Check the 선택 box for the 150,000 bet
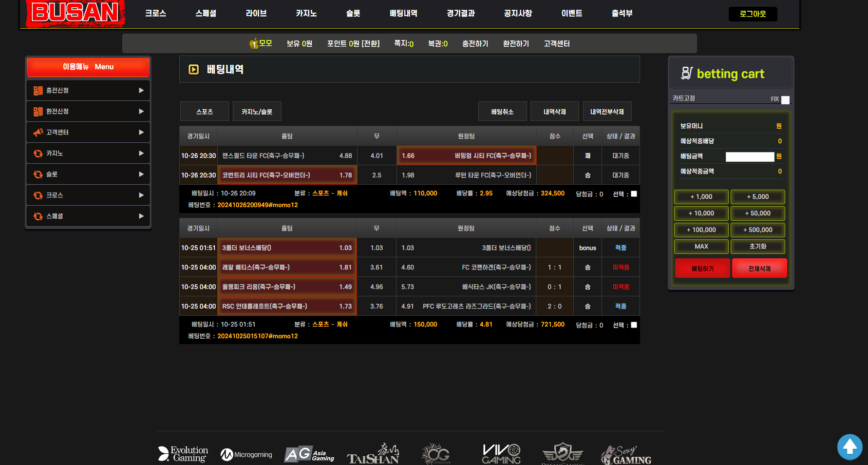The image size is (868, 465). [x=634, y=325]
